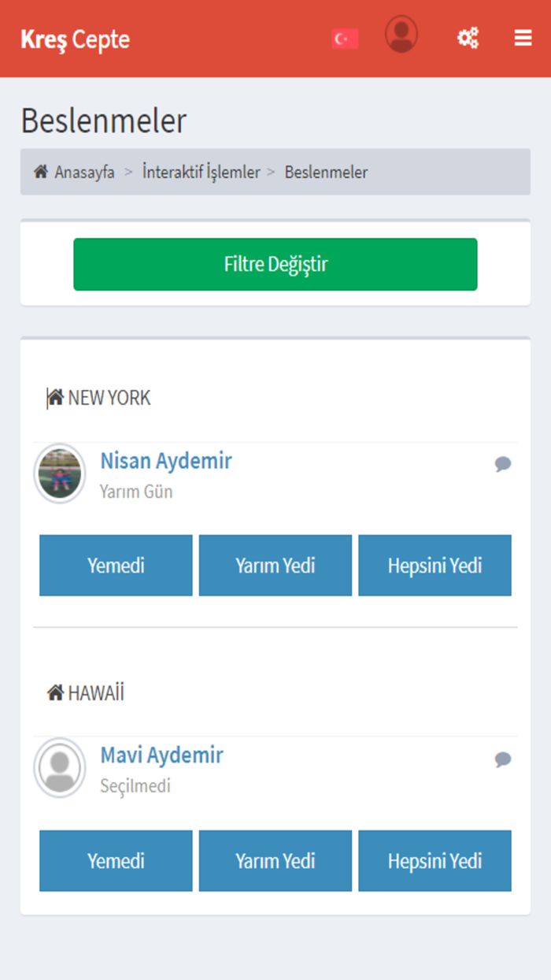This screenshot has height=980, width=551.
Task: Select Yarım Yedi for Nisan Aydemir
Action: (275, 566)
